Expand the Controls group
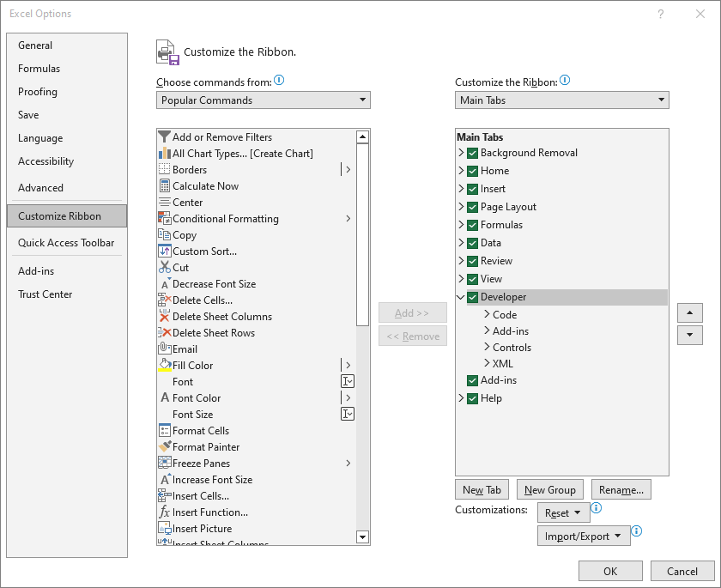The image size is (721, 588). (487, 347)
